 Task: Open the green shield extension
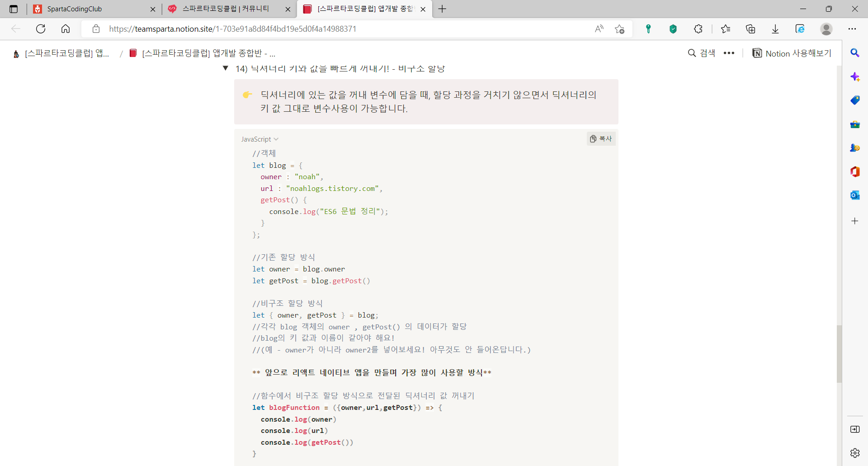[673, 29]
